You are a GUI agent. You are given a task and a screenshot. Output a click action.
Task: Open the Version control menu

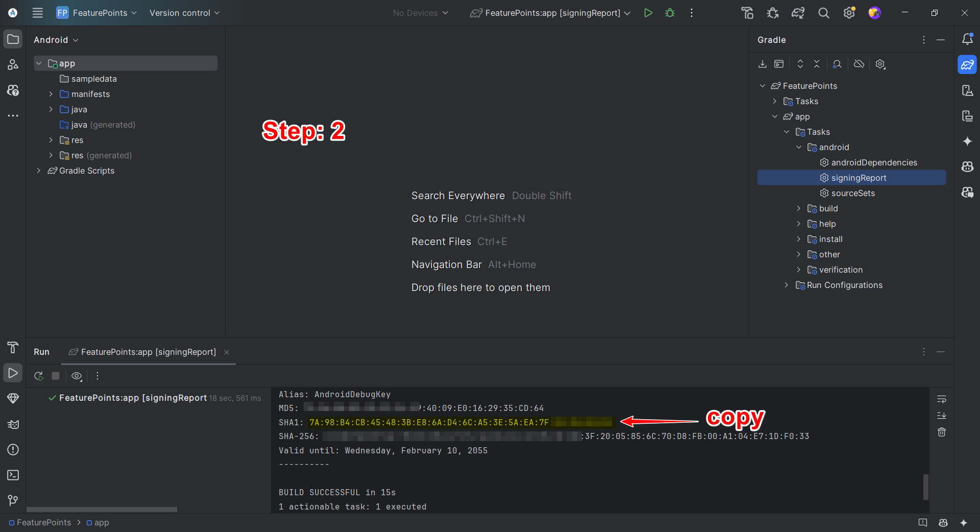[184, 13]
